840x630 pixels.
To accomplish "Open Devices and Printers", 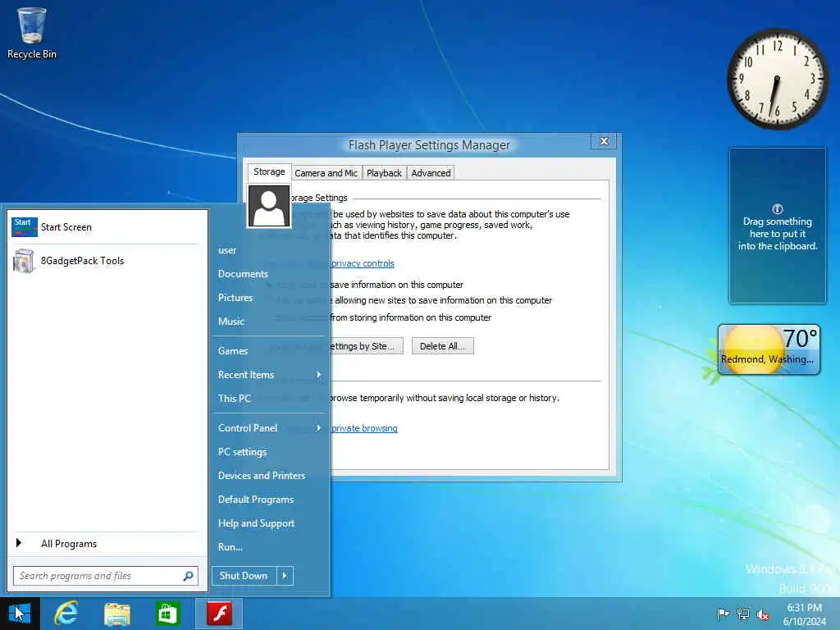I will click(262, 476).
